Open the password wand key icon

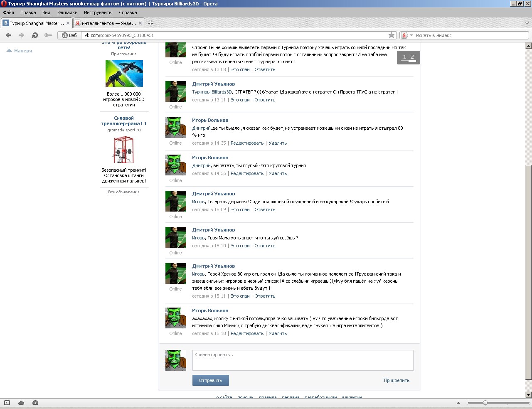48,35
